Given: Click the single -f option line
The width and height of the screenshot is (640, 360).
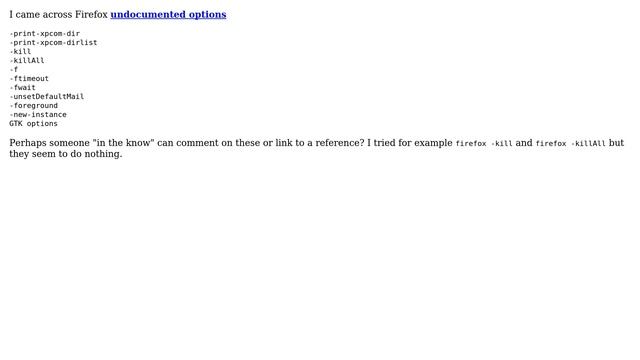Looking at the screenshot, I should click(x=13, y=69).
